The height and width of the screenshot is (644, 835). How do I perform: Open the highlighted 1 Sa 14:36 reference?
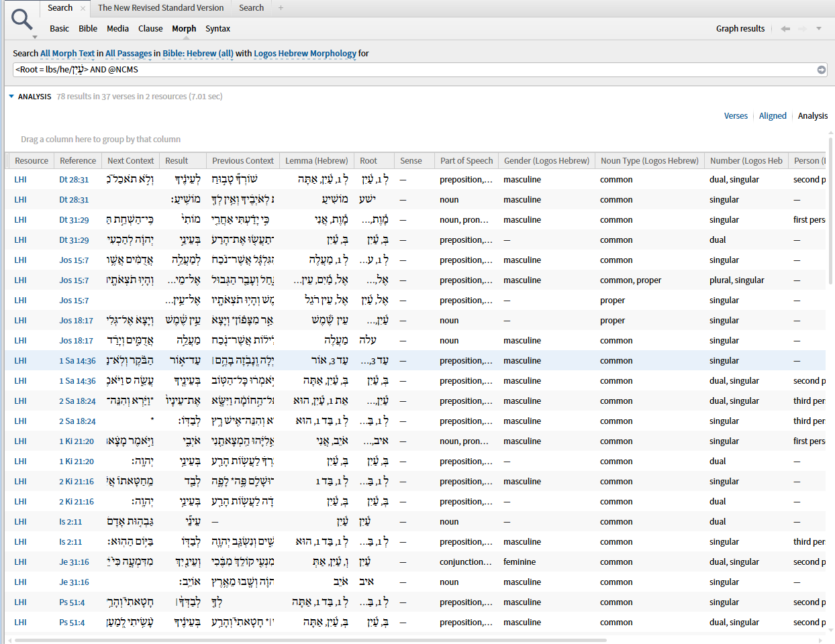point(77,361)
